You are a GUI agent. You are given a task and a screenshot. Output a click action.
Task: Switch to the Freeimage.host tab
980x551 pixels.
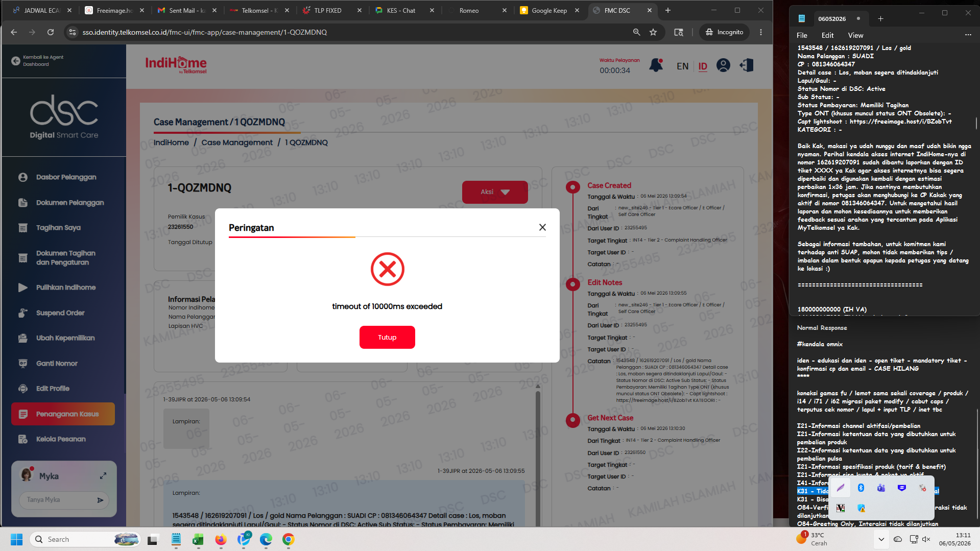point(114,10)
